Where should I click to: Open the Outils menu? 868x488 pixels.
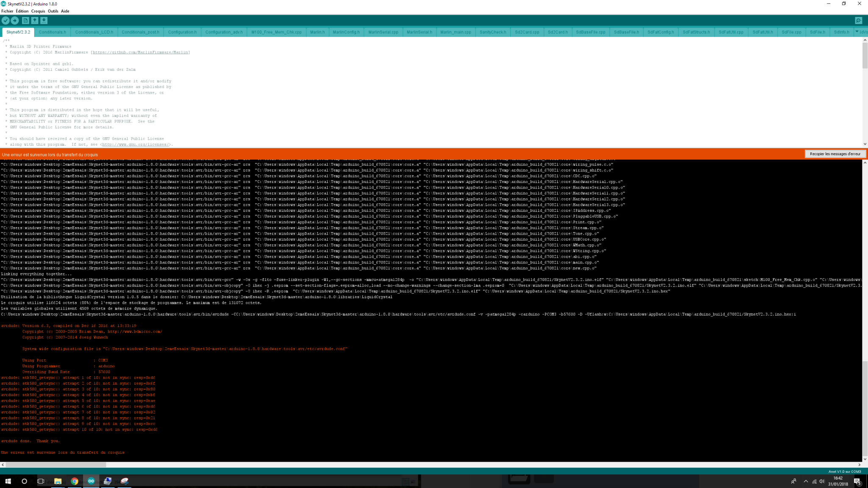point(53,11)
